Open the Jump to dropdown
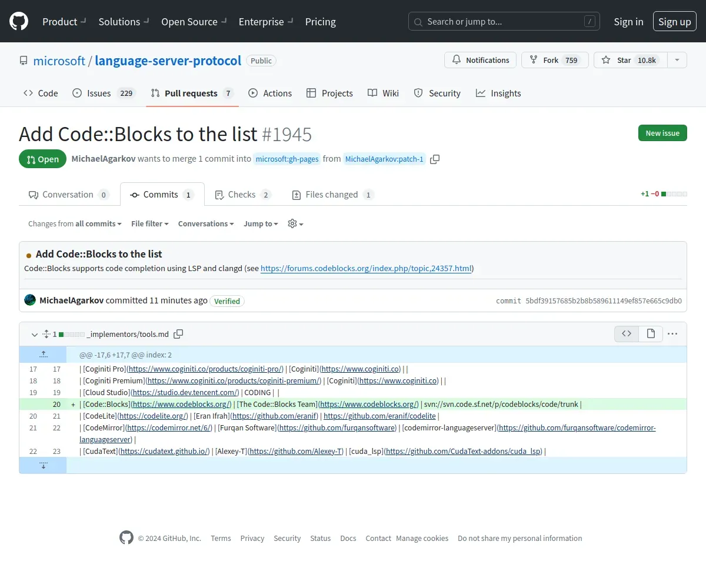The image size is (706, 588). coord(261,223)
